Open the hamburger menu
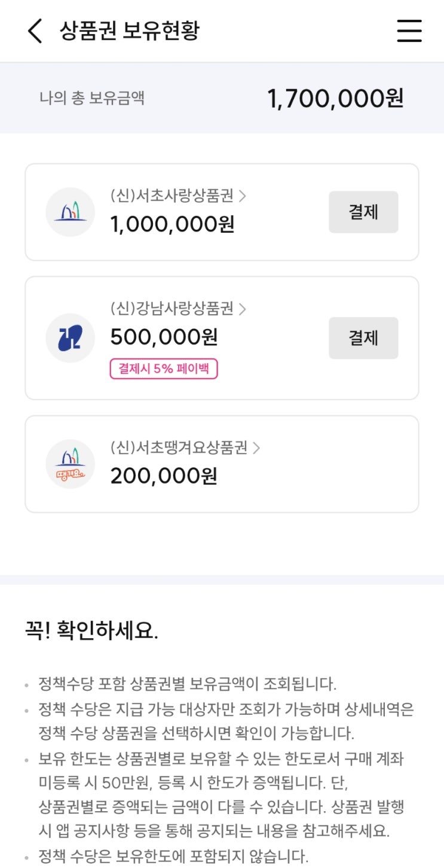This screenshot has height=868, width=444. pyautogui.click(x=409, y=31)
